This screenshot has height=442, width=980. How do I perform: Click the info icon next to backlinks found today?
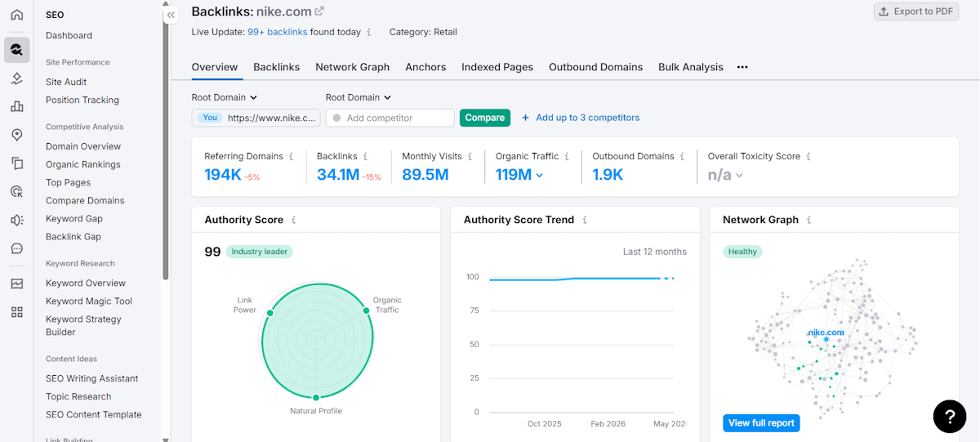click(x=369, y=32)
